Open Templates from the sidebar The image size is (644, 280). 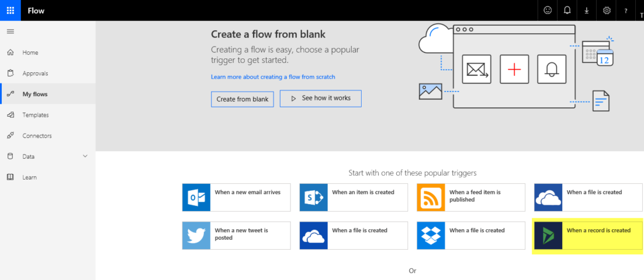coord(35,115)
